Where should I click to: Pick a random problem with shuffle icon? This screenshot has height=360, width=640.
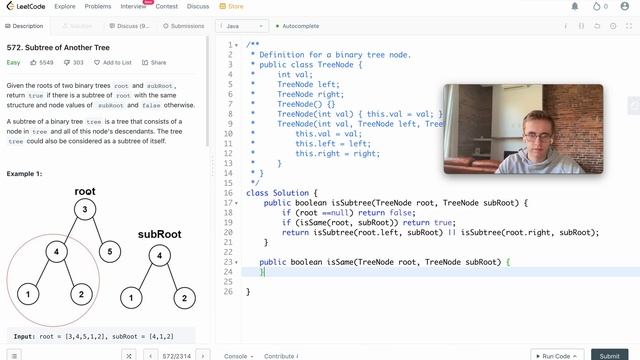pos(129,356)
